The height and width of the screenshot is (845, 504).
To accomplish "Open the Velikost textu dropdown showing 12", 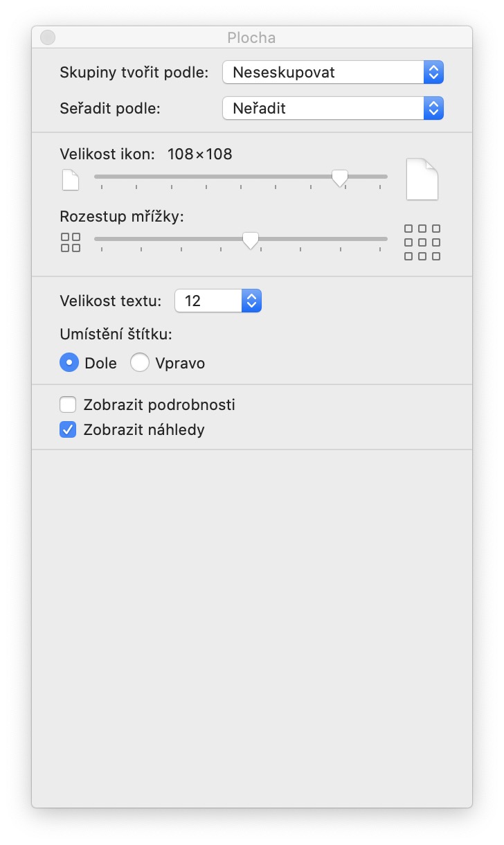I will 209,301.
